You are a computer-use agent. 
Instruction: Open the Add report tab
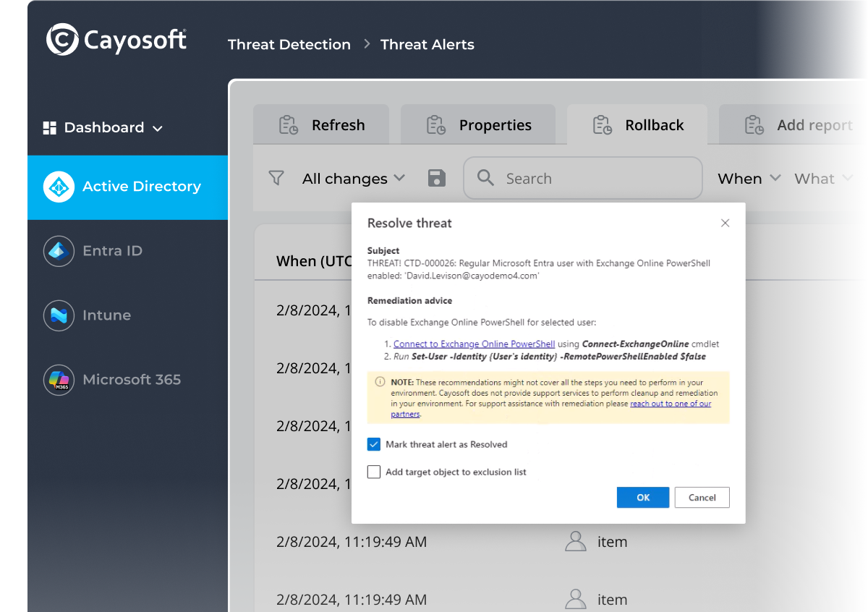pos(793,125)
